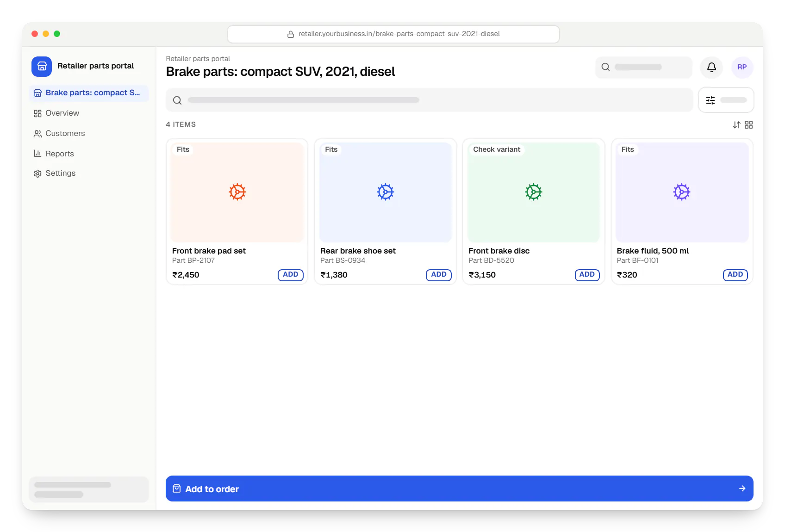Click the Add to order button
785x532 pixels.
tap(459, 489)
